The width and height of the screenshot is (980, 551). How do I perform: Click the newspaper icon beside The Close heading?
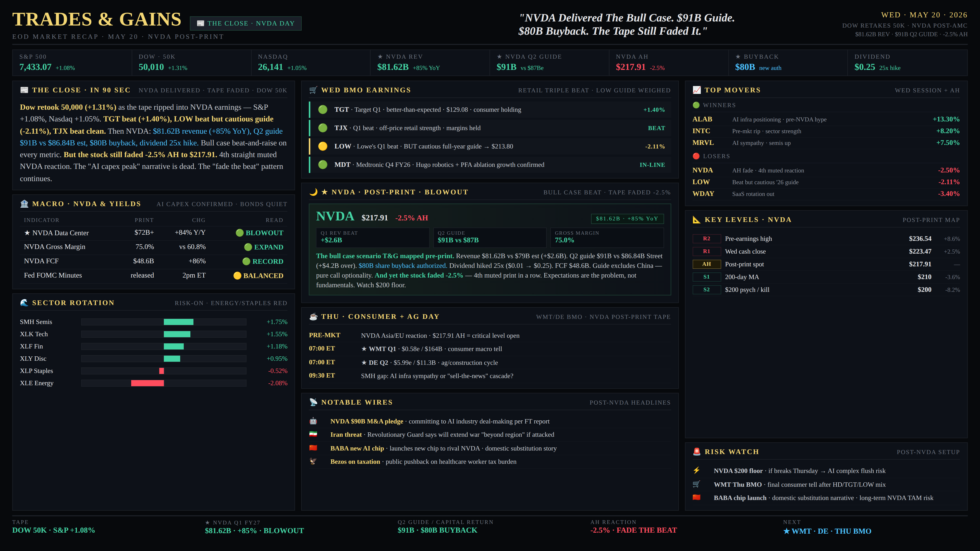tap(24, 90)
